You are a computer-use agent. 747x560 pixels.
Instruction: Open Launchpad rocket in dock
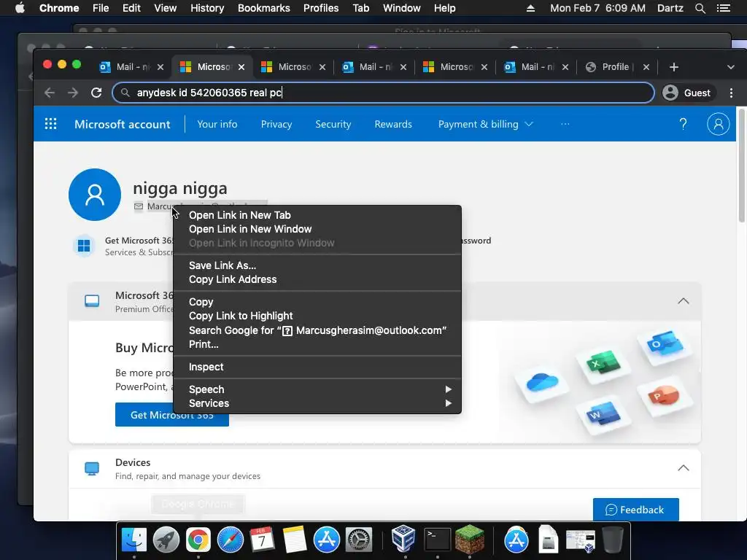click(x=166, y=540)
